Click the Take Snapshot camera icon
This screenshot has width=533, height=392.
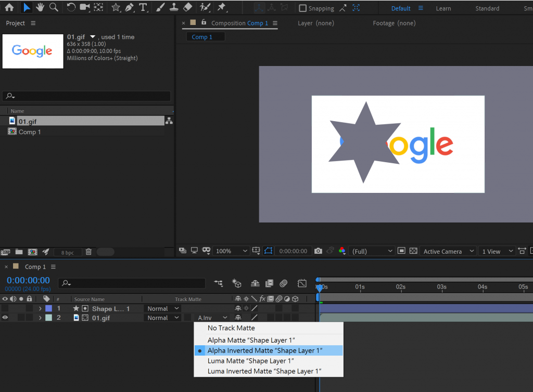pos(318,251)
